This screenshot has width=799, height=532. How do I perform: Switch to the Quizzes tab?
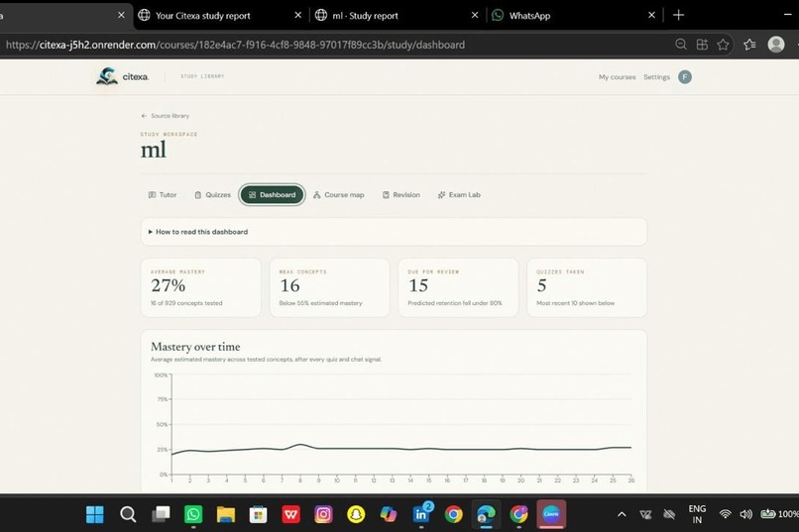212,195
